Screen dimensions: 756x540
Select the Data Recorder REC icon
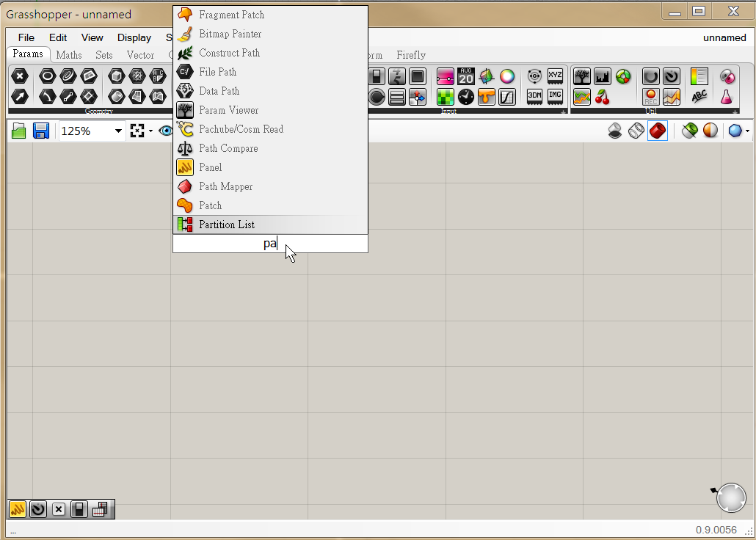pos(650,98)
